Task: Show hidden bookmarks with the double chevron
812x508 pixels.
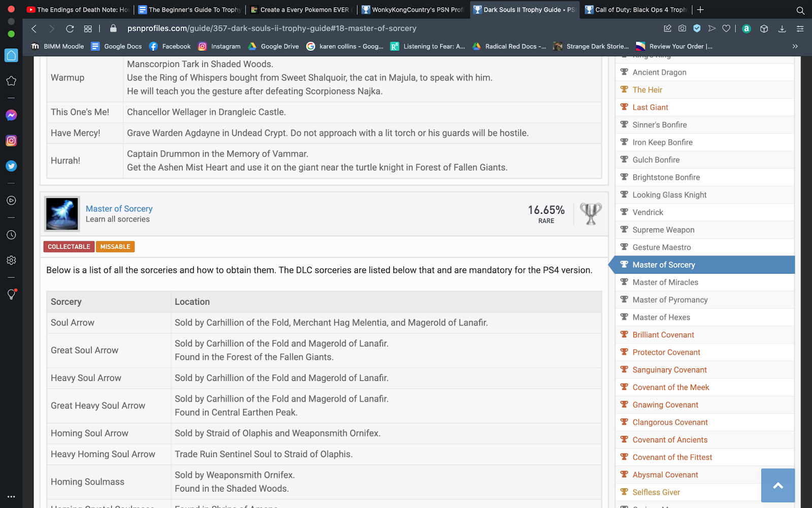Action: (x=795, y=46)
